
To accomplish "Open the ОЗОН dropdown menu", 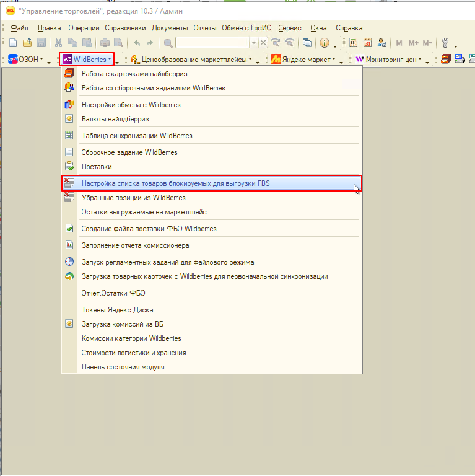I will click(x=25, y=59).
